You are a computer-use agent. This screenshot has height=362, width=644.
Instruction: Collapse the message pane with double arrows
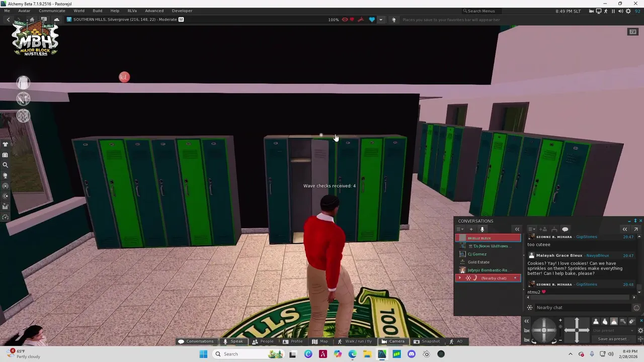pos(624,229)
